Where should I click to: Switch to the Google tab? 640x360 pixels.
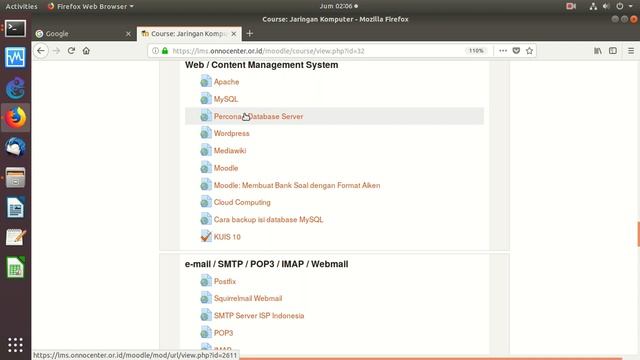[84, 33]
